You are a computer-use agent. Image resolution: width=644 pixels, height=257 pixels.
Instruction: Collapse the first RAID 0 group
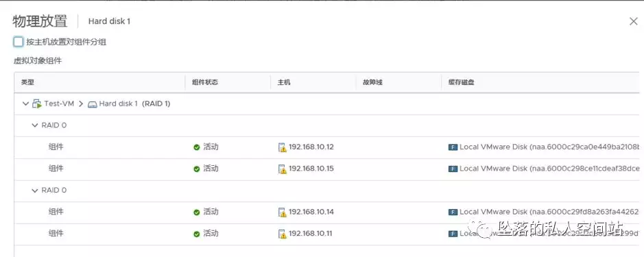34,125
